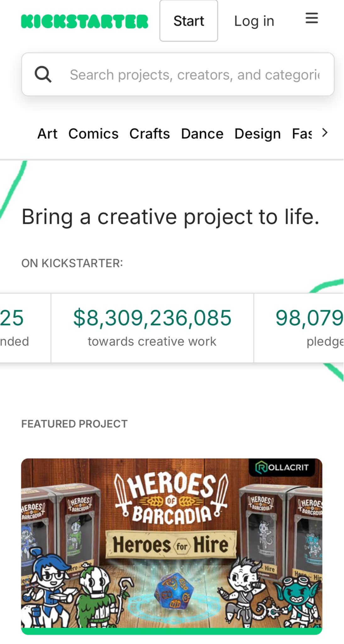Select the Art category
The height and width of the screenshot is (644, 344).
pos(47,134)
